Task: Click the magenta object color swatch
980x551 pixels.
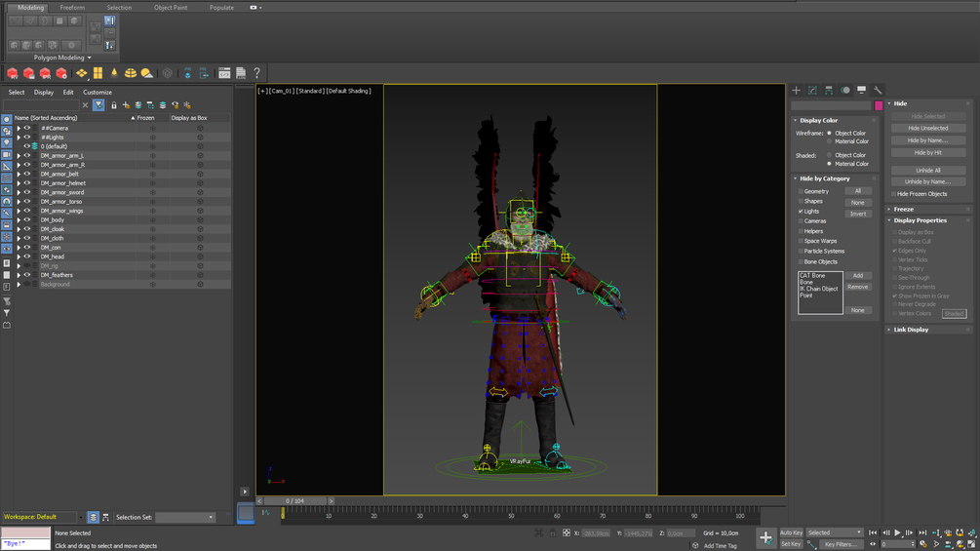Action: pos(879,105)
